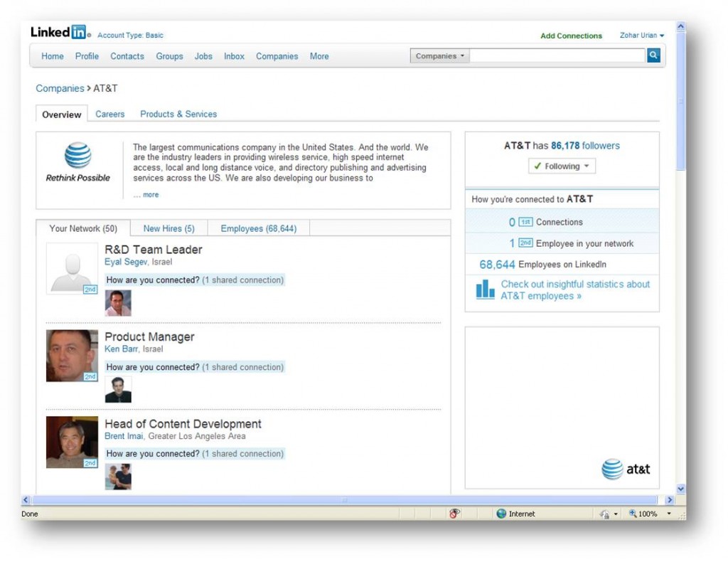Open Ken Barr's profile link
Viewport: 728px width, 562px height.
(x=121, y=349)
